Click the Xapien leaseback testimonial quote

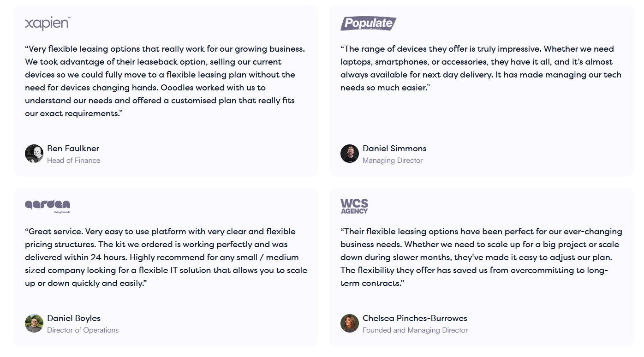[x=165, y=81]
